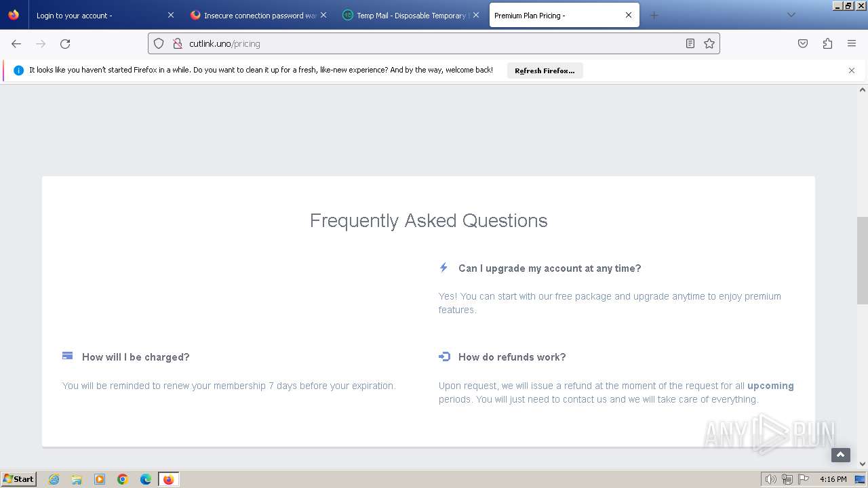
Task: Open the tracking protection shield icon
Action: (x=159, y=43)
